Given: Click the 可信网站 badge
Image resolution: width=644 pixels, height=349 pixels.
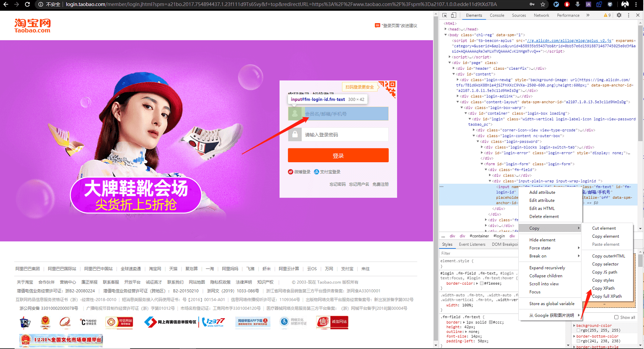Looking at the screenshot, I should [x=120, y=322].
